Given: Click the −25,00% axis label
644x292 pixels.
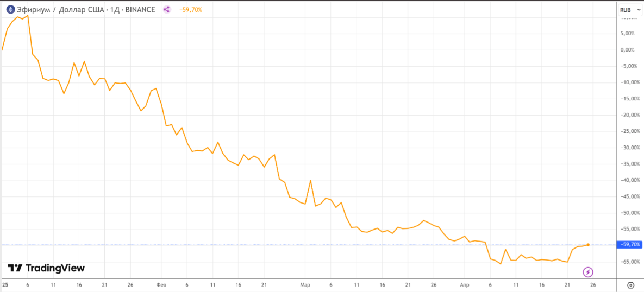Looking at the screenshot, I should (630, 131).
